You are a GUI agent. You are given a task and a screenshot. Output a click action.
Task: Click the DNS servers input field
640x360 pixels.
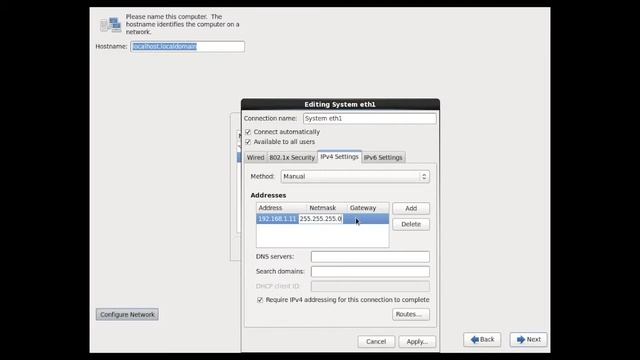pos(370,257)
